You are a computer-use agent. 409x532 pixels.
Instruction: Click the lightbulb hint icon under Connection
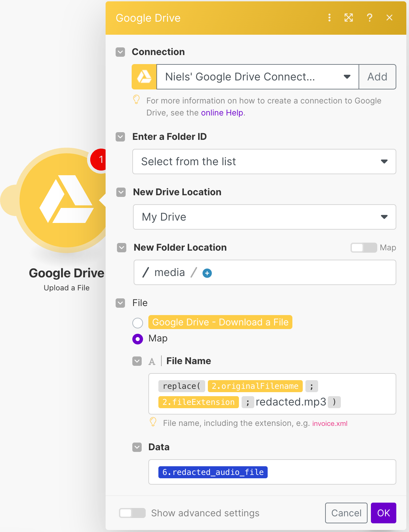136,99
